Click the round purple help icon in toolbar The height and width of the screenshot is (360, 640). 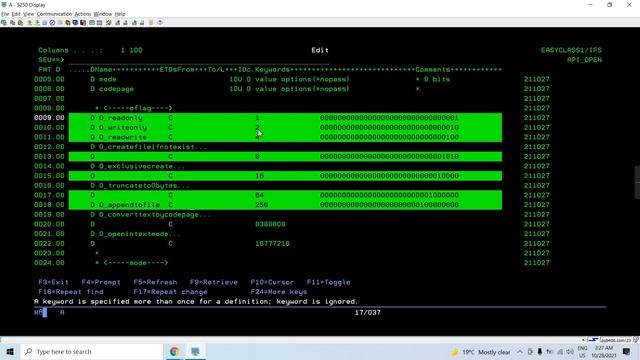tap(160, 23)
